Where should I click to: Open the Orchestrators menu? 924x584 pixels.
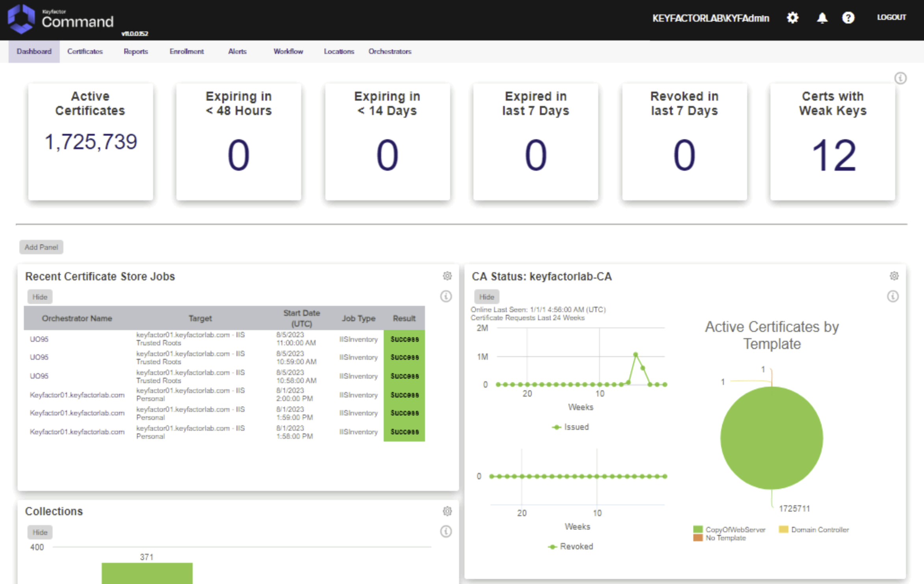pyautogui.click(x=390, y=51)
